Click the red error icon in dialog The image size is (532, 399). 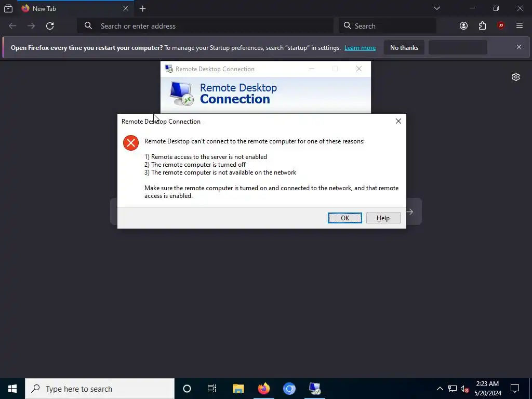[130, 142]
